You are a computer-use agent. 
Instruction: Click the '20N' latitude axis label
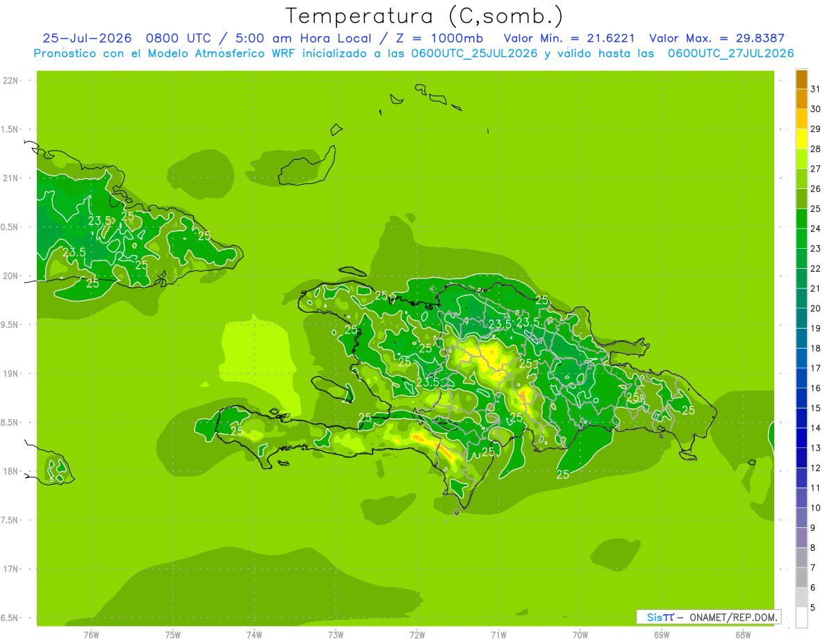[x=11, y=276]
